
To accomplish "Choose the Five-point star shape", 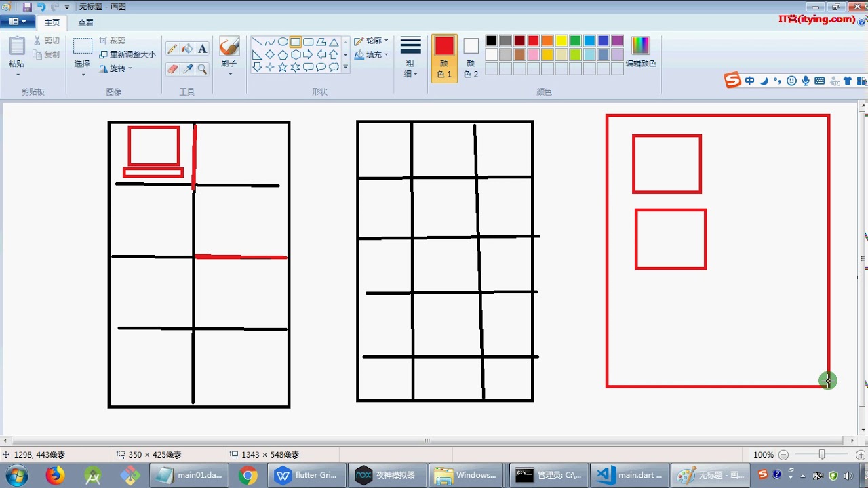I will pos(283,67).
